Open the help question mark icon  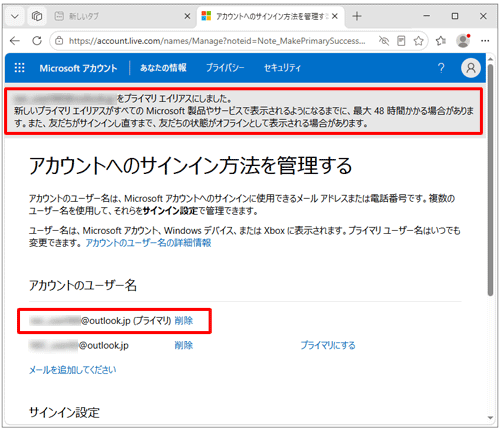coord(441,68)
